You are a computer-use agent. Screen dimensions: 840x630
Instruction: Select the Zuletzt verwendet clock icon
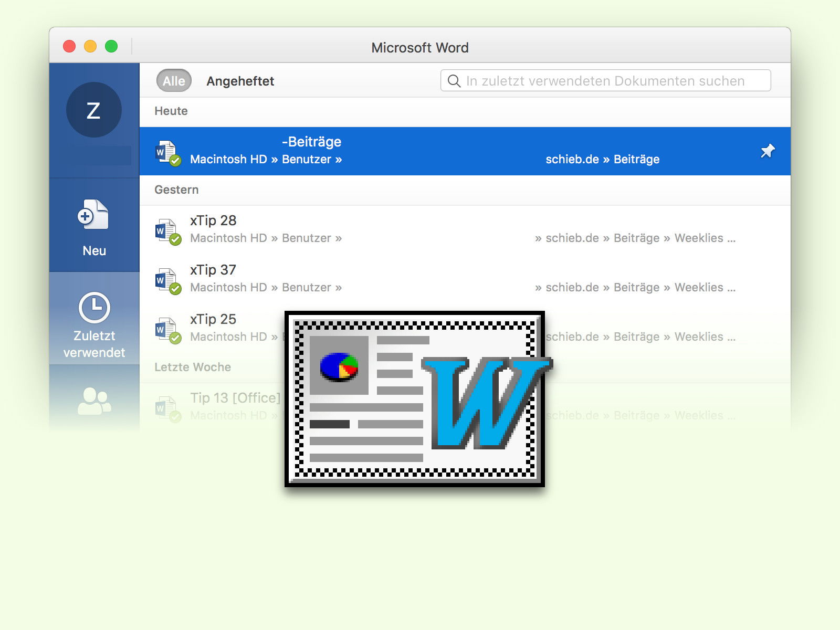pyautogui.click(x=94, y=307)
